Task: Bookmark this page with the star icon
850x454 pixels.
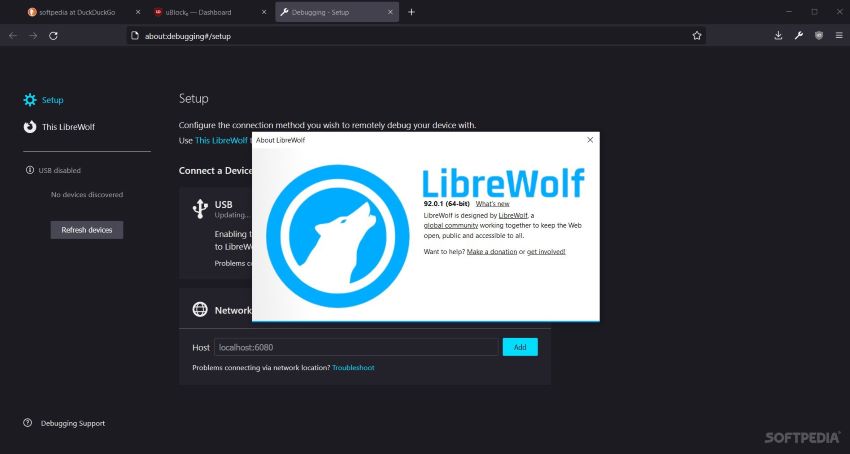Action: click(x=697, y=36)
